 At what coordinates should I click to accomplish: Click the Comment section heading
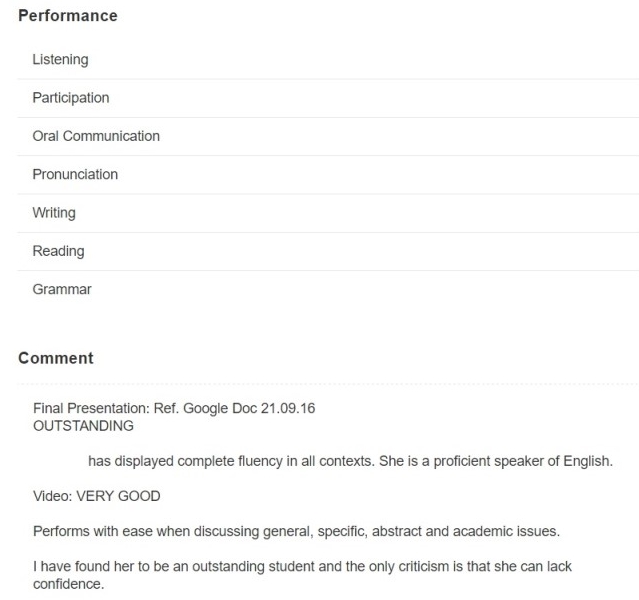tap(56, 358)
